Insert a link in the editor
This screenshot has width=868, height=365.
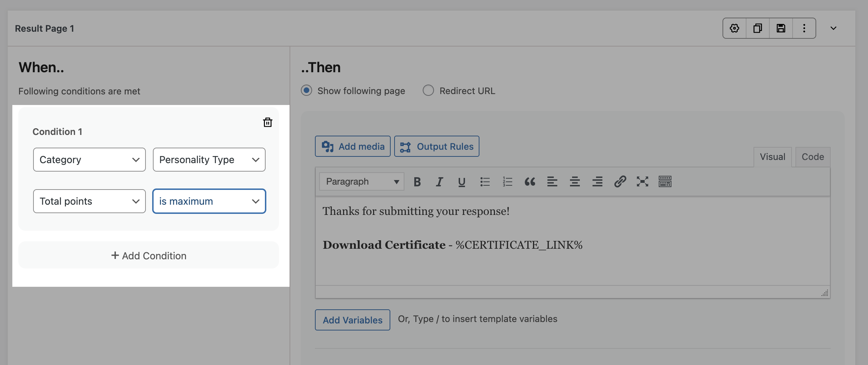click(x=620, y=182)
